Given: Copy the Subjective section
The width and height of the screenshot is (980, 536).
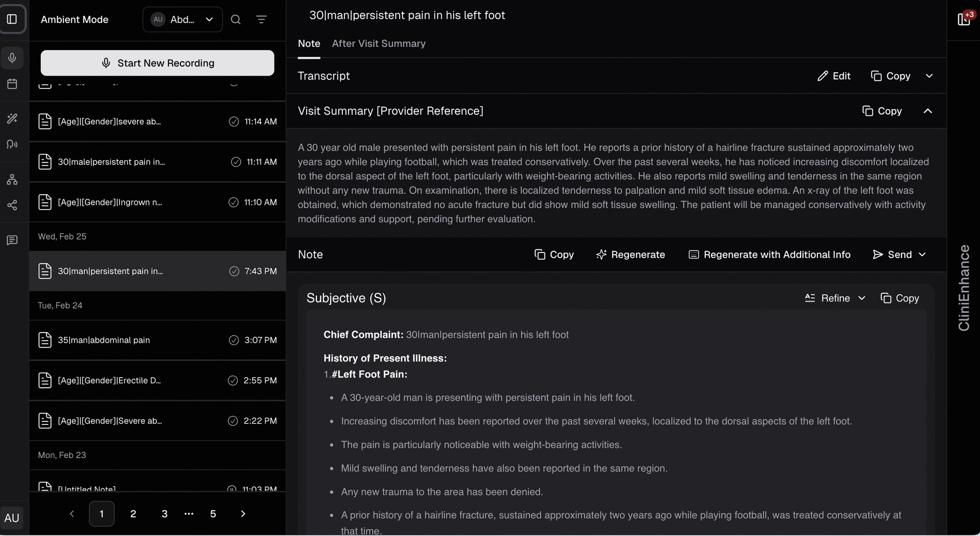Looking at the screenshot, I should coord(900,298).
